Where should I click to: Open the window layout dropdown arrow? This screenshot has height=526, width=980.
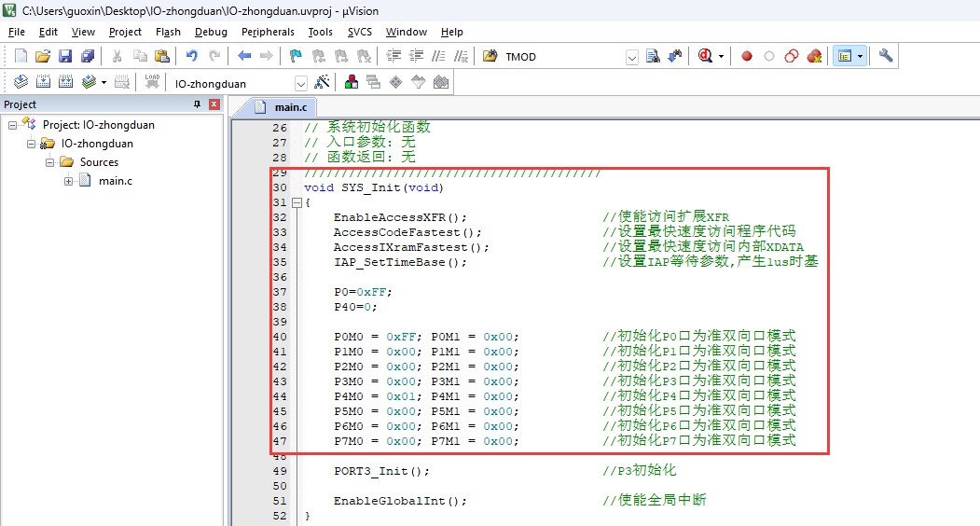coord(860,56)
